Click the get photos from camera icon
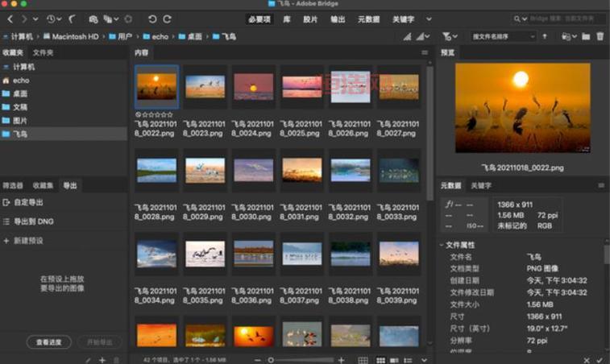Viewport: 610px width, 364px height. pos(93,19)
